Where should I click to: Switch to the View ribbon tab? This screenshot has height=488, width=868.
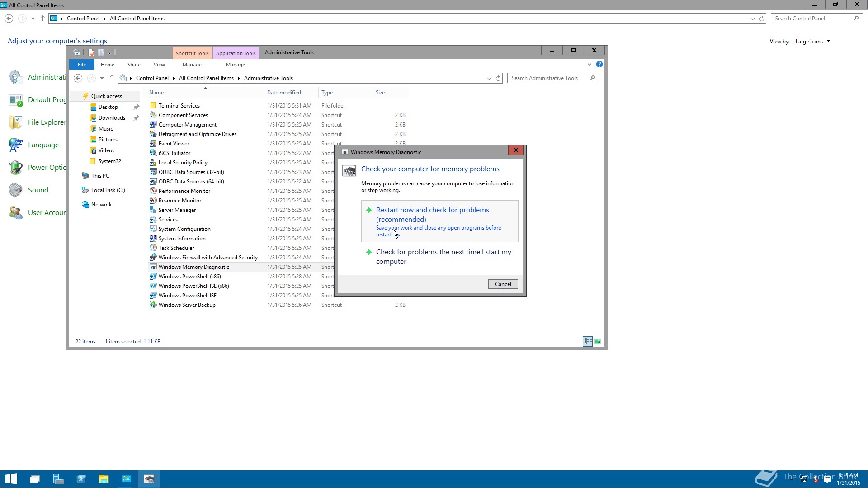(159, 65)
